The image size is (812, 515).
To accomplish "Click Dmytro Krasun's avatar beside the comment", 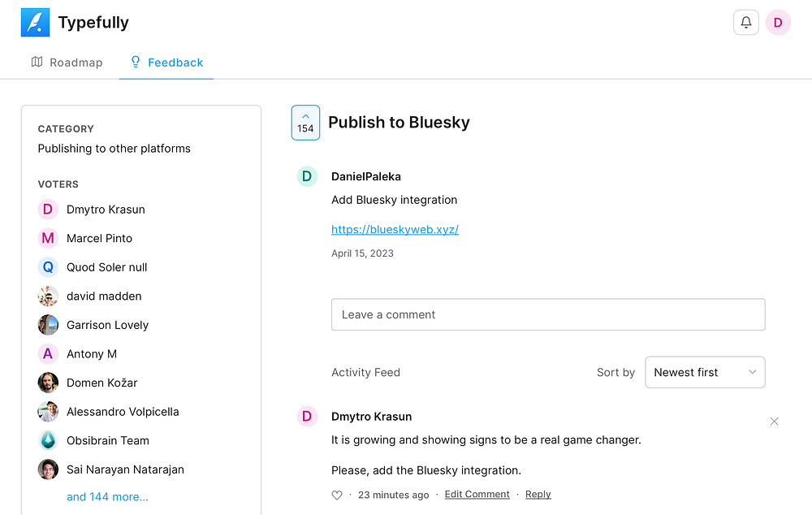I will coord(307,417).
